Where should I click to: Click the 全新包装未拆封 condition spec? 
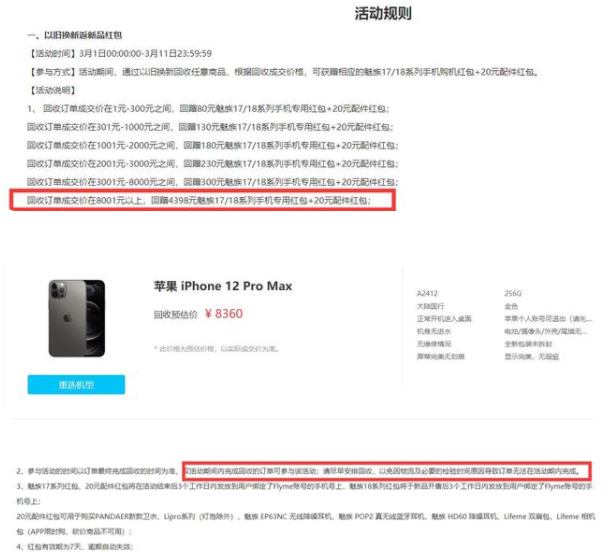click(528, 344)
